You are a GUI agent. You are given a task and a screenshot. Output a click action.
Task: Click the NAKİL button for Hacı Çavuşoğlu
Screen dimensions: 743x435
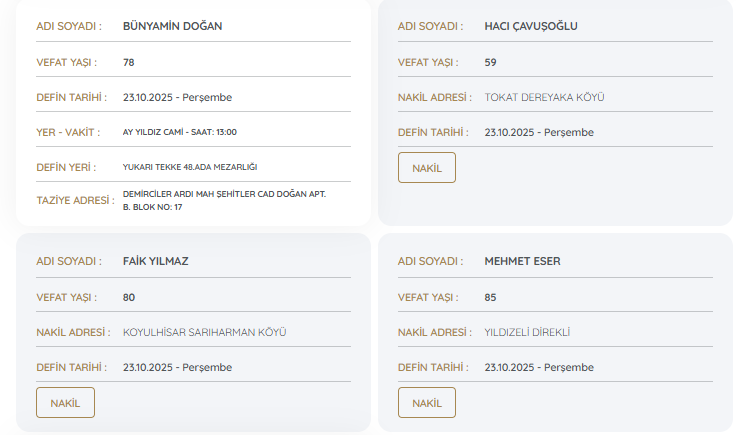click(426, 168)
